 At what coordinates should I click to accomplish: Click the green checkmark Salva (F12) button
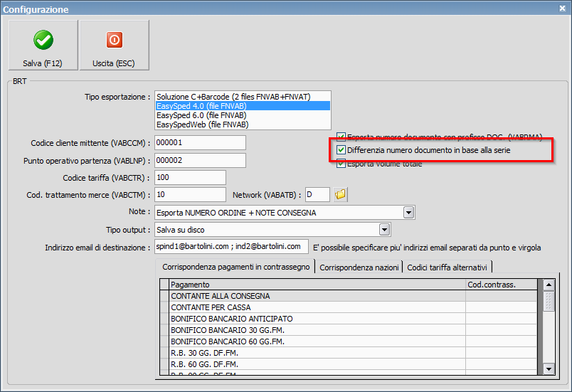click(x=43, y=45)
